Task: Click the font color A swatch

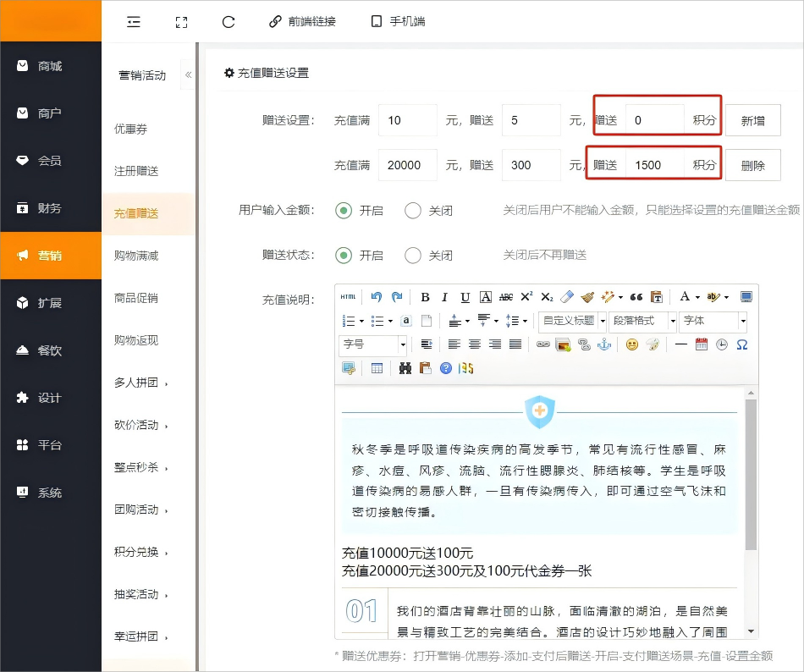Action: point(684,297)
